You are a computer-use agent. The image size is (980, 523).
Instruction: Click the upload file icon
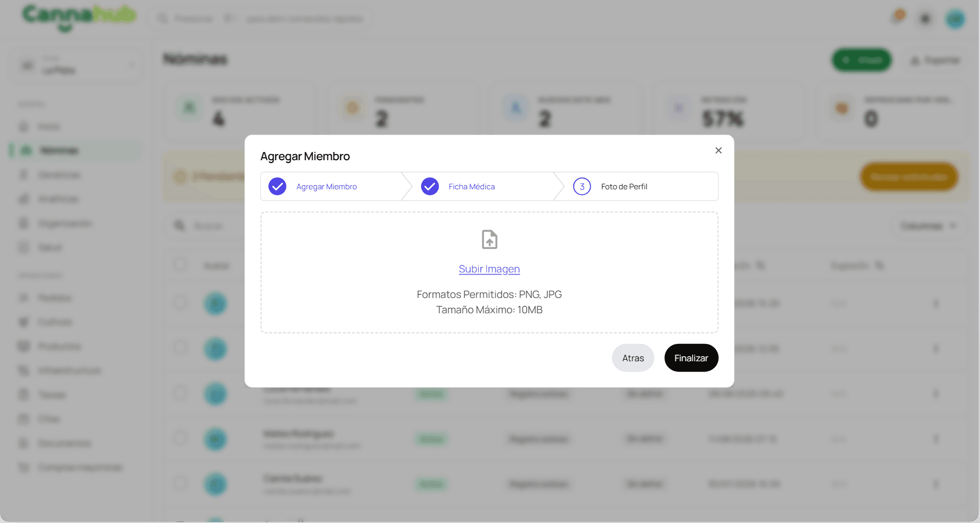[x=489, y=239]
